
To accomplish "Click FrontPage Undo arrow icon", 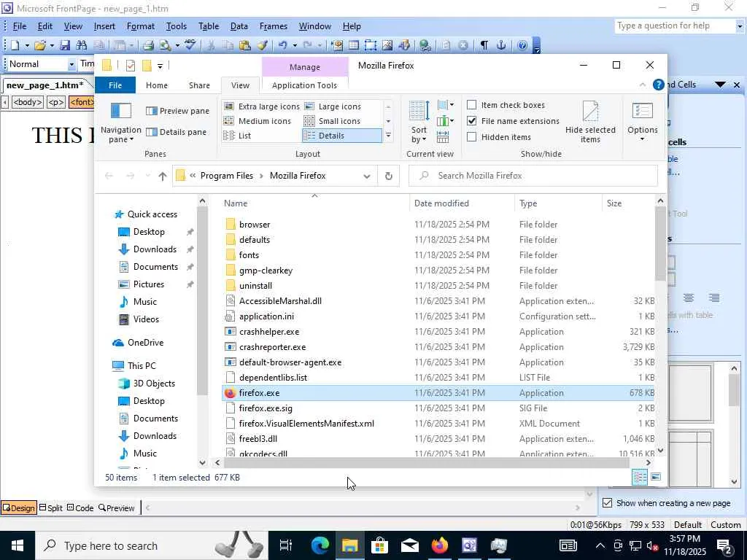I will click(282, 45).
